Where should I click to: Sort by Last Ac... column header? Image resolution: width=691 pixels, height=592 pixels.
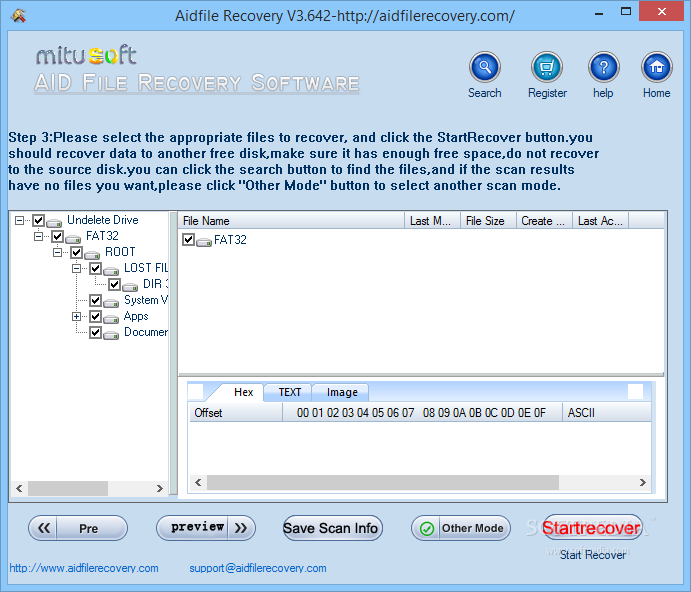coord(601,220)
